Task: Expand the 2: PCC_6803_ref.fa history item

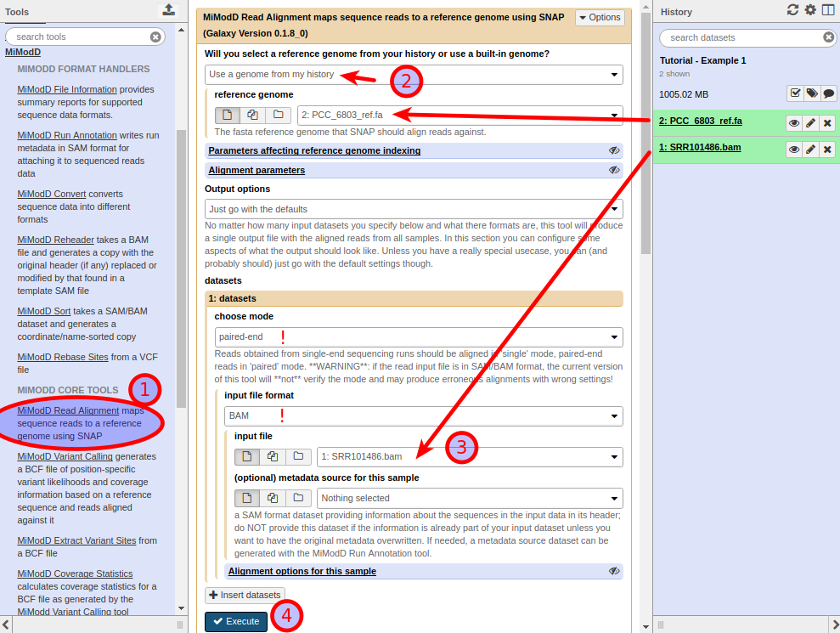Action: coord(700,122)
